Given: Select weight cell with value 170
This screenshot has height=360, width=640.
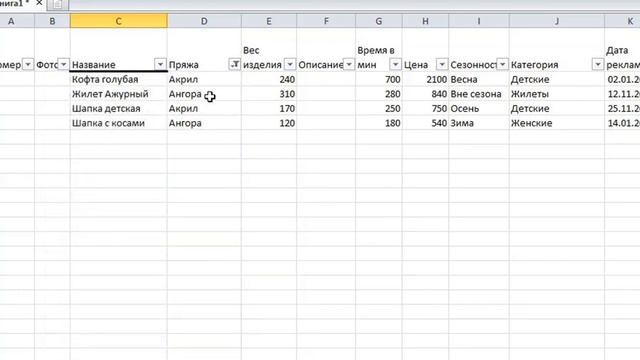Looking at the screenshot, I should tap(269, 109).
